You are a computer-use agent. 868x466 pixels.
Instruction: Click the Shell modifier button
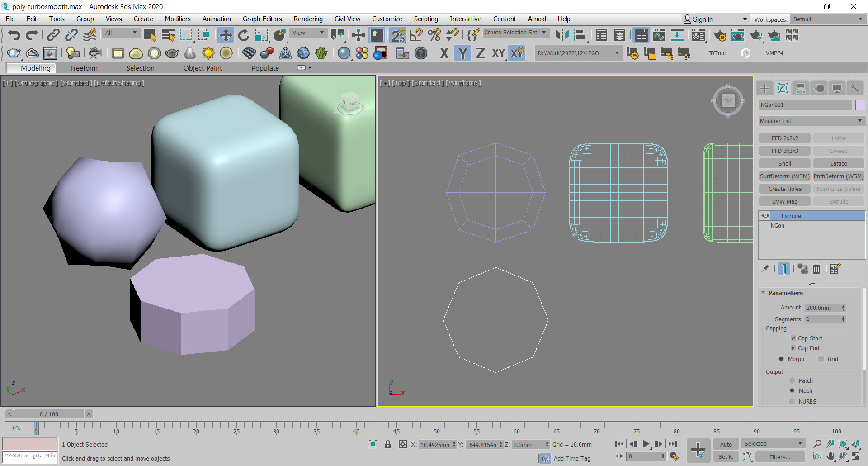point(785,163)
